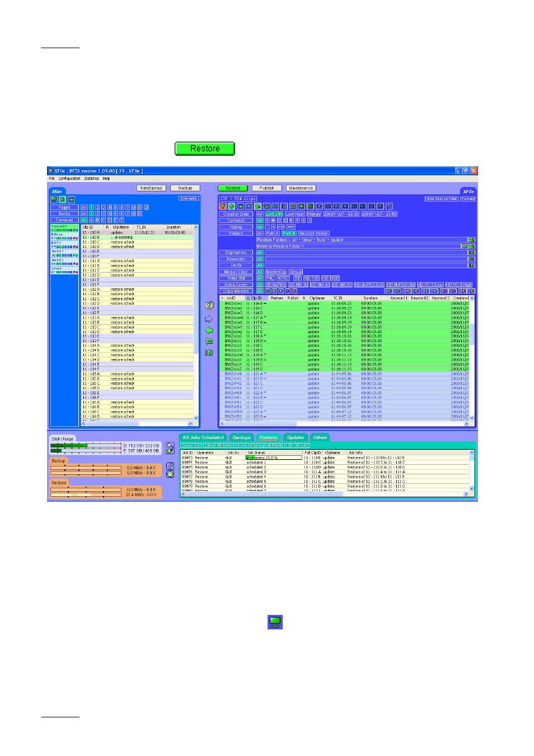534x756 pixels.
Task: Click the large monitor icon below the screenshot
Action: (275, 622)
